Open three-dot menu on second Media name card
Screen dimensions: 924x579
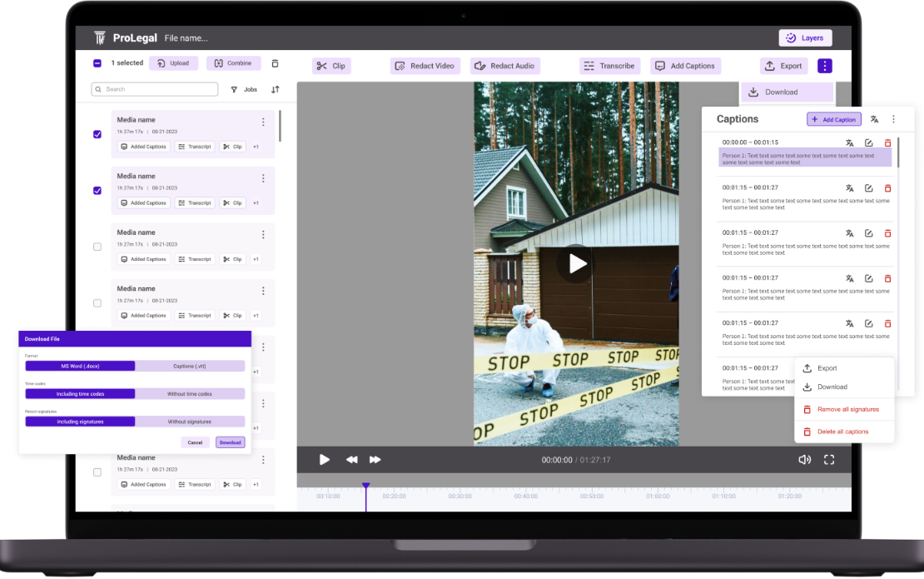coord(263,178)
